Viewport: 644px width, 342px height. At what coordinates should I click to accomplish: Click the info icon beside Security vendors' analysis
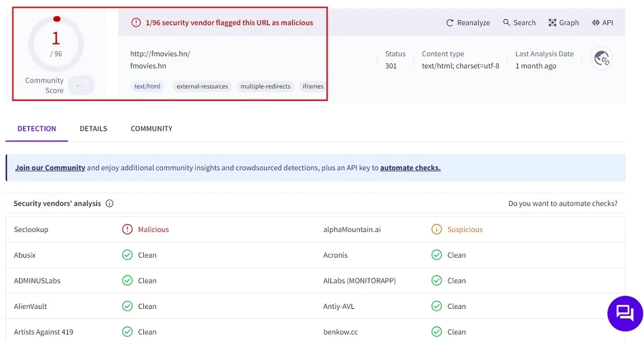coord(109,203)
